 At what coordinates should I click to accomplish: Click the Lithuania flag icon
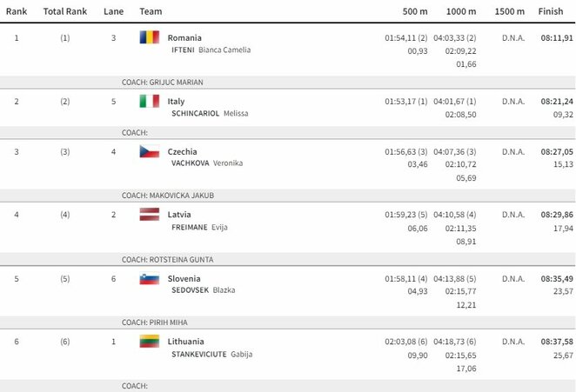coord(149,342)
